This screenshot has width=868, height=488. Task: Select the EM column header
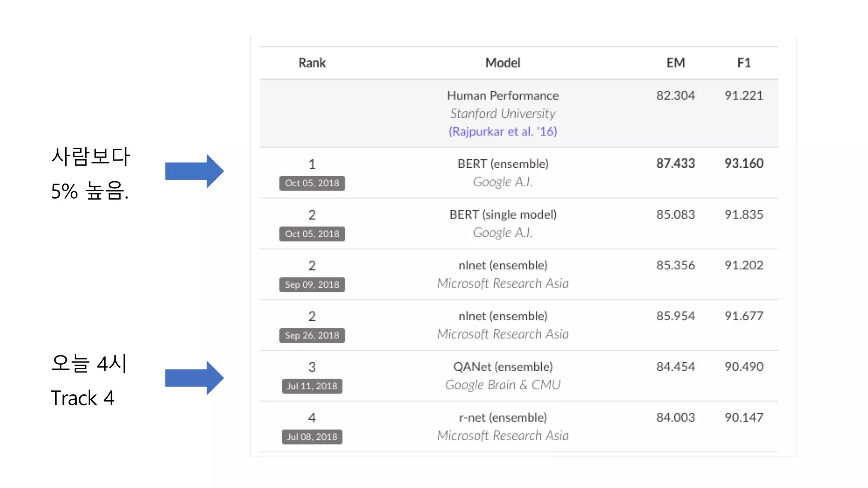coord(675,63)
